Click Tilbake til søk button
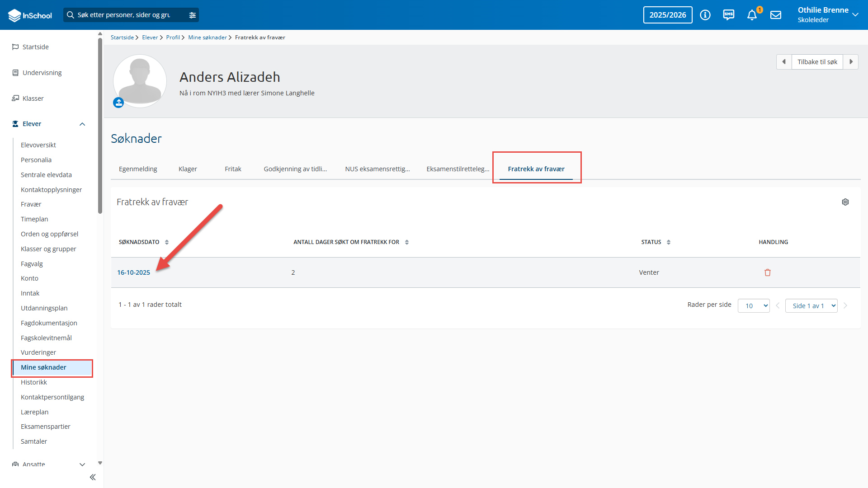The height and width of the screenshot is (488, 868). [817, 62]
